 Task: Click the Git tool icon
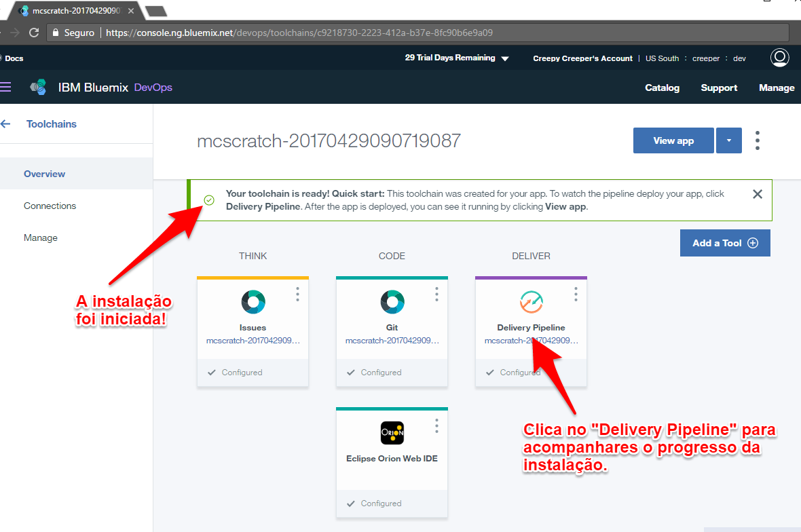pyautogui.click(x=392, y=302)
